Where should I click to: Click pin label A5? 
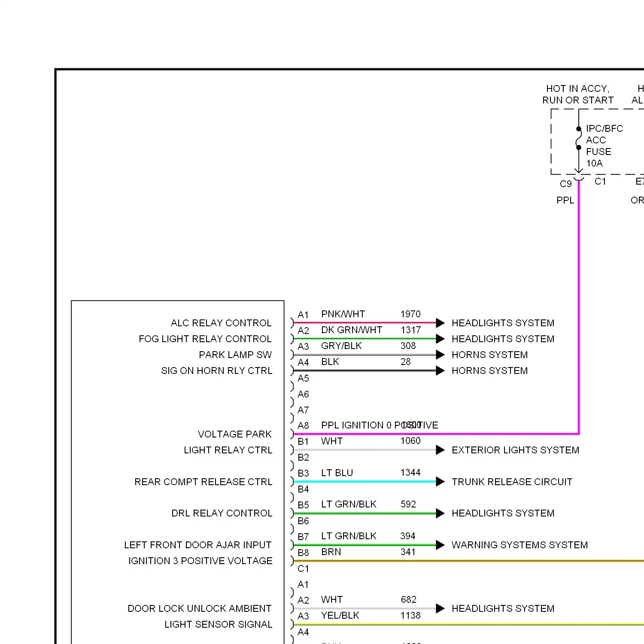click(303, 378)
